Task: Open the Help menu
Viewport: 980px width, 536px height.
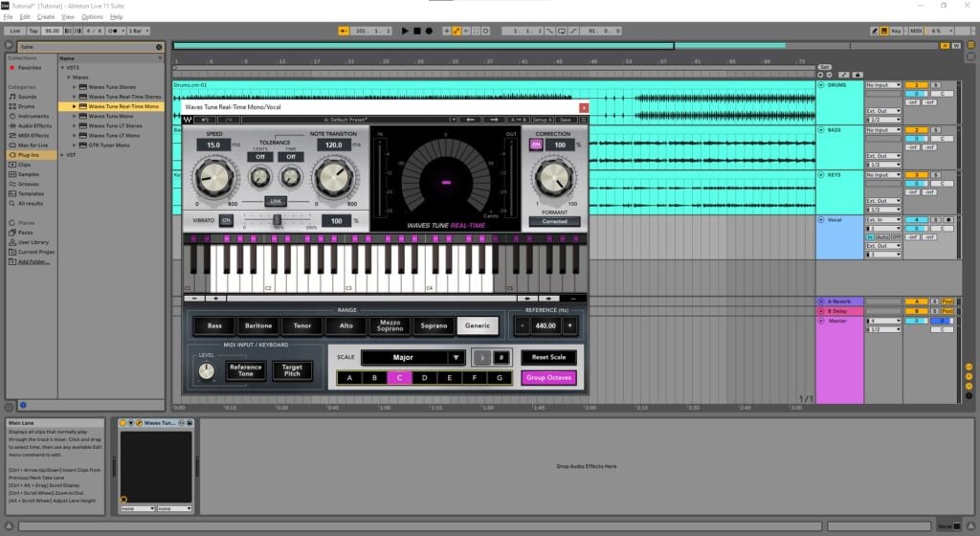Action: pos(116,17)
